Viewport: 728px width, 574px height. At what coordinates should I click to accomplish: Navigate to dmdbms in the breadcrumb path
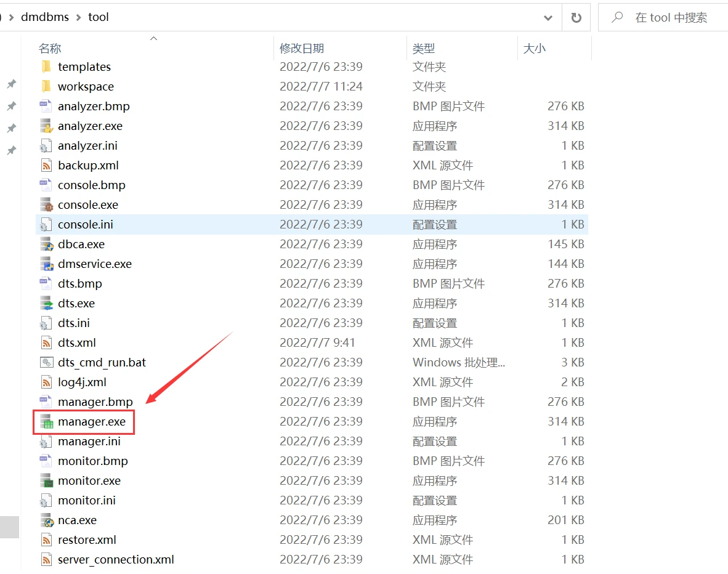coord(45,17)
